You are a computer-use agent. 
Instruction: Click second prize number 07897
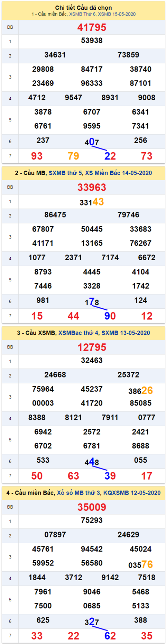coord(55,535)
